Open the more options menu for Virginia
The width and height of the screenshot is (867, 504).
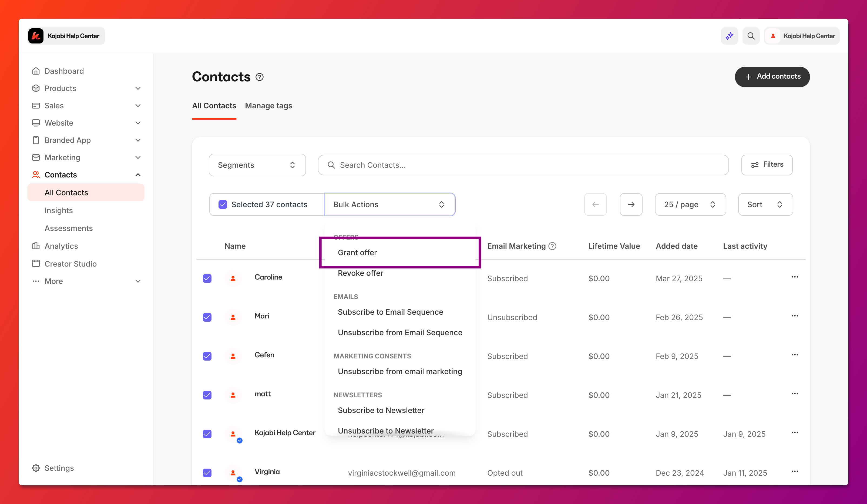click(794, 471)
